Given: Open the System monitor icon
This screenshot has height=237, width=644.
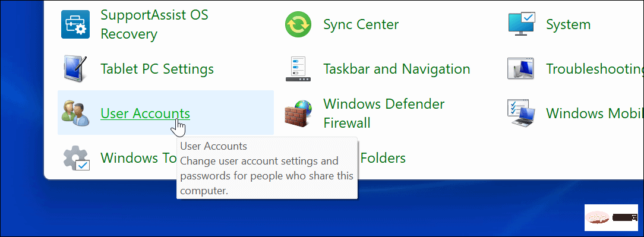Looking at the screenshot, I should point(522,24).
